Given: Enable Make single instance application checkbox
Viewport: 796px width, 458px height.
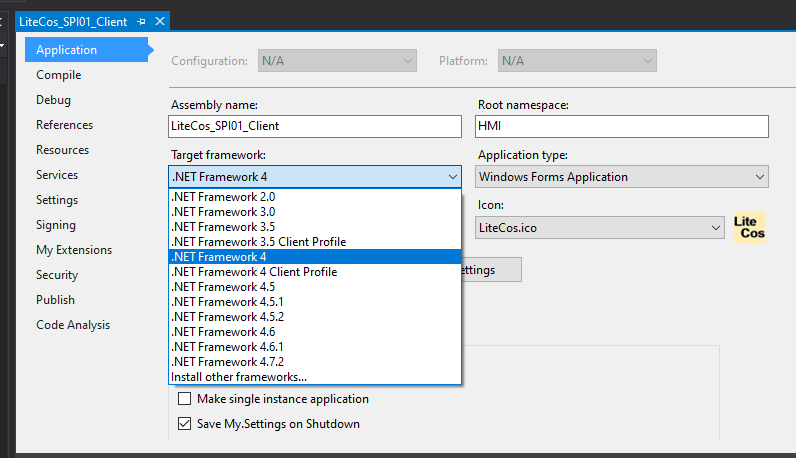Looking at the screenshot, I should coord(185,399).
